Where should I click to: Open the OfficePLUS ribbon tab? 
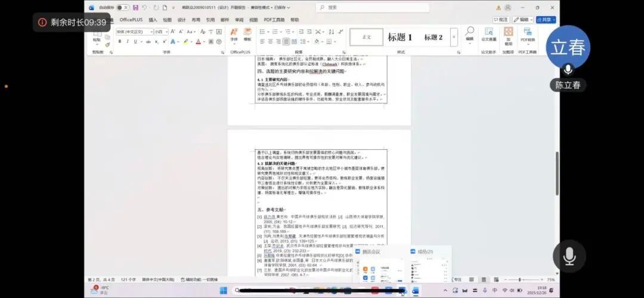pos(130,20)
